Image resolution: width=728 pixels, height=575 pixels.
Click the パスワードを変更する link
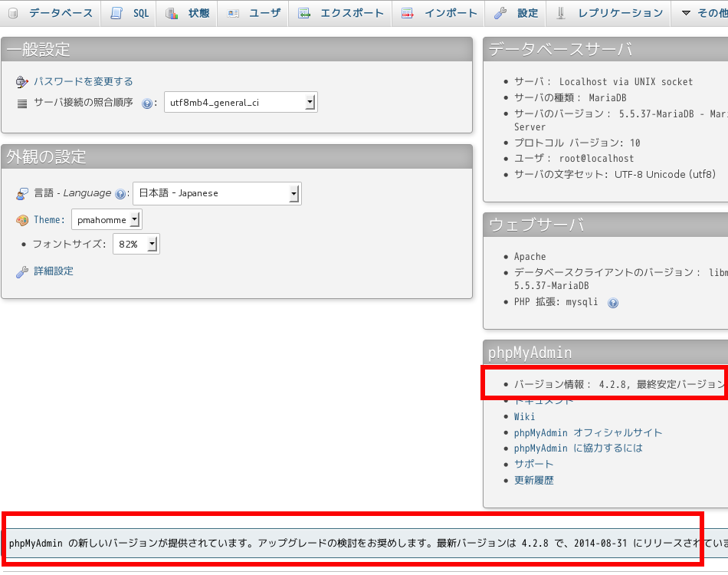click(83, 82)
